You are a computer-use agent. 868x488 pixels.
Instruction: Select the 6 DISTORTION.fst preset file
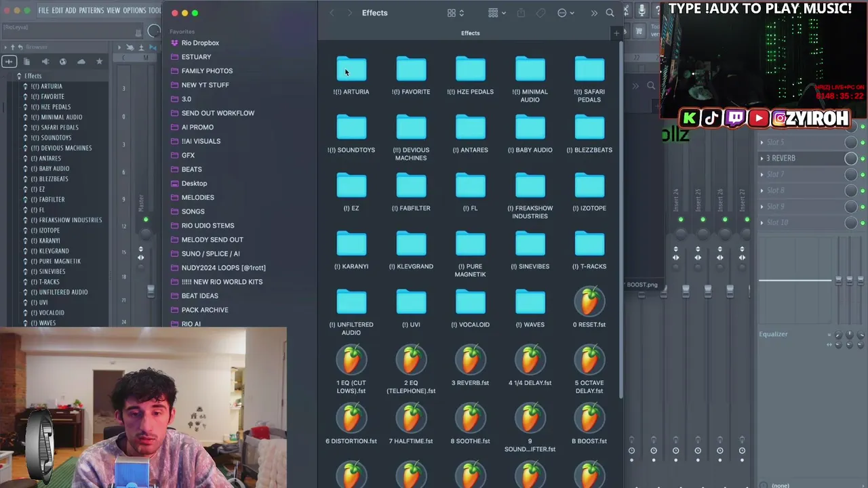click(x=351, y=419)
